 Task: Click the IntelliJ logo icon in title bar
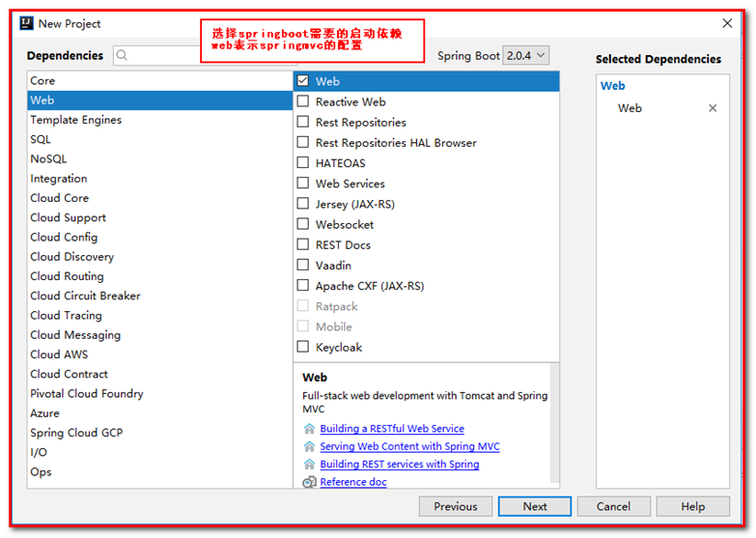pos(26,23)
